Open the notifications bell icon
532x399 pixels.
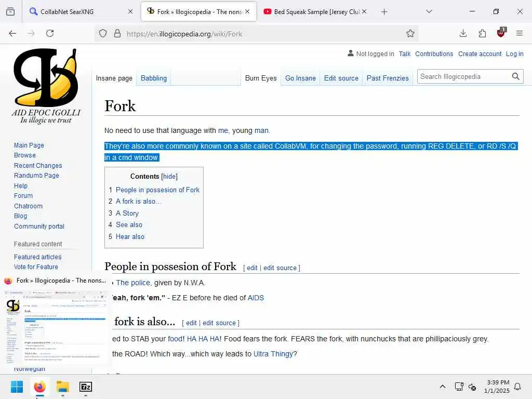pos(518,387)
